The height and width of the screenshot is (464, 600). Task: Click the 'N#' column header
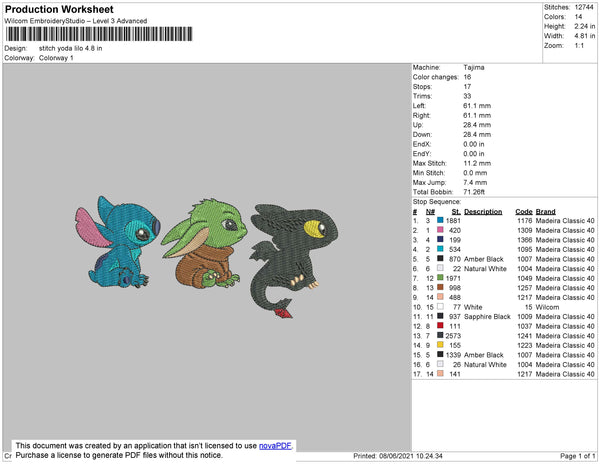click(x=430, y=212)
